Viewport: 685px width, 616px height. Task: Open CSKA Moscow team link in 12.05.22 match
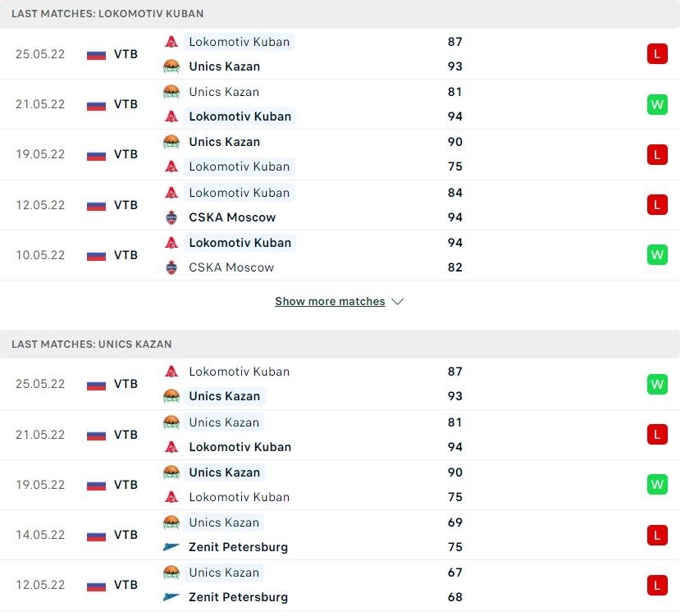point(232,217)
